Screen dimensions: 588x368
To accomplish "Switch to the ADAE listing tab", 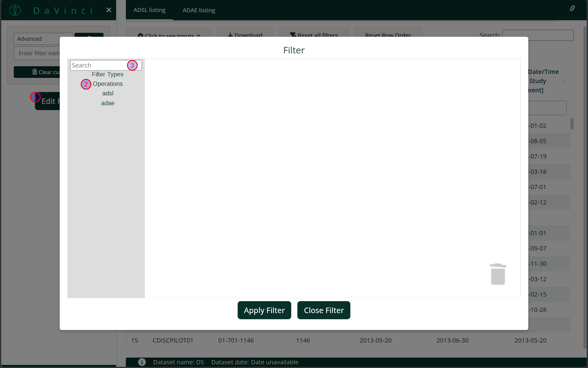I will coord(199,10).
